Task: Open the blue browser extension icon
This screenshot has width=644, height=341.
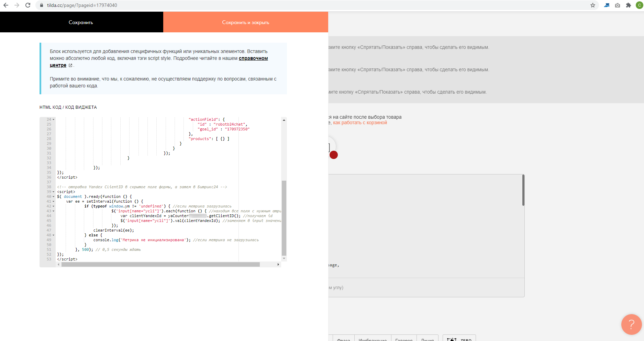Action: tap(607, 5)
